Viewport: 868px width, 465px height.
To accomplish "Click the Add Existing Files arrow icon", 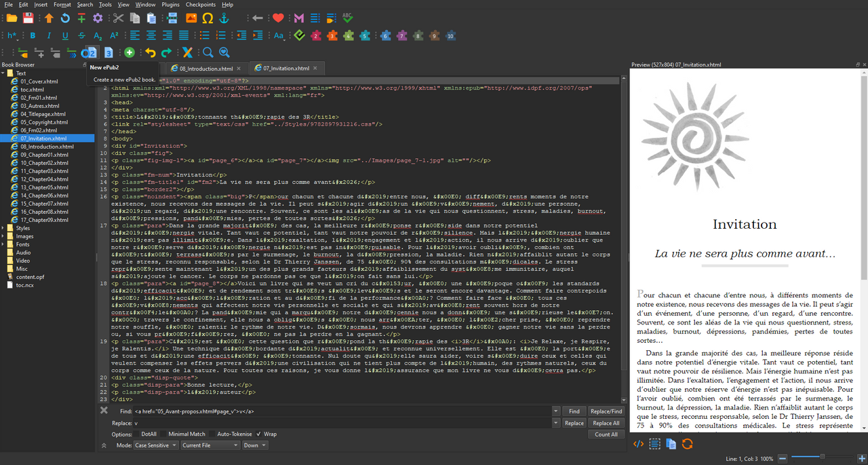I will click(x=49, y=18).
